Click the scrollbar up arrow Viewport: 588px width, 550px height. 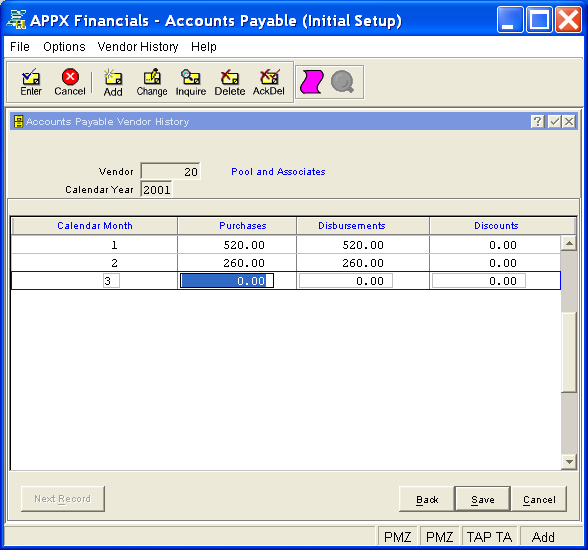coord(569,244)
